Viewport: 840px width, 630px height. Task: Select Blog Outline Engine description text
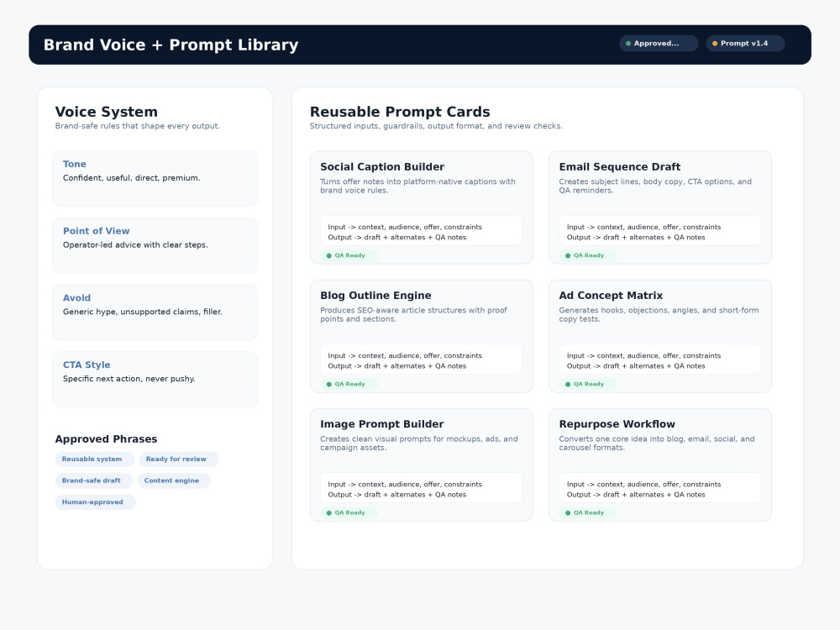413,314
